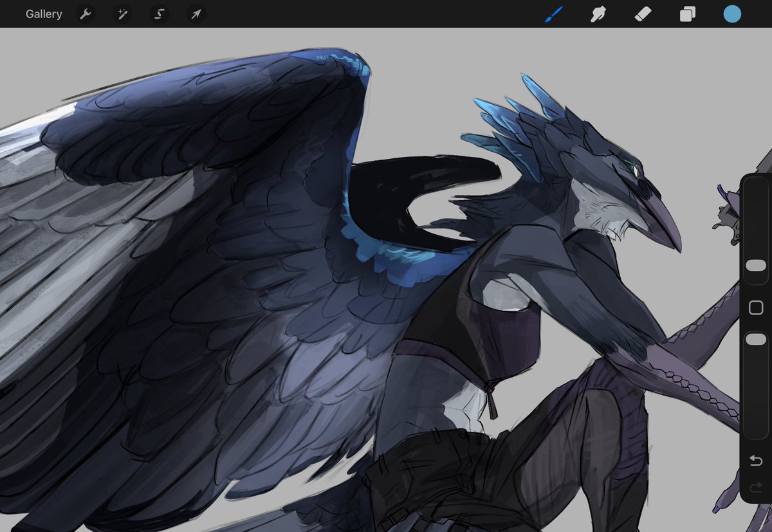This screenshot has height=532, width=772.
Task: Select the active blue brush stroke indicator
Action: tap(554, 14)
